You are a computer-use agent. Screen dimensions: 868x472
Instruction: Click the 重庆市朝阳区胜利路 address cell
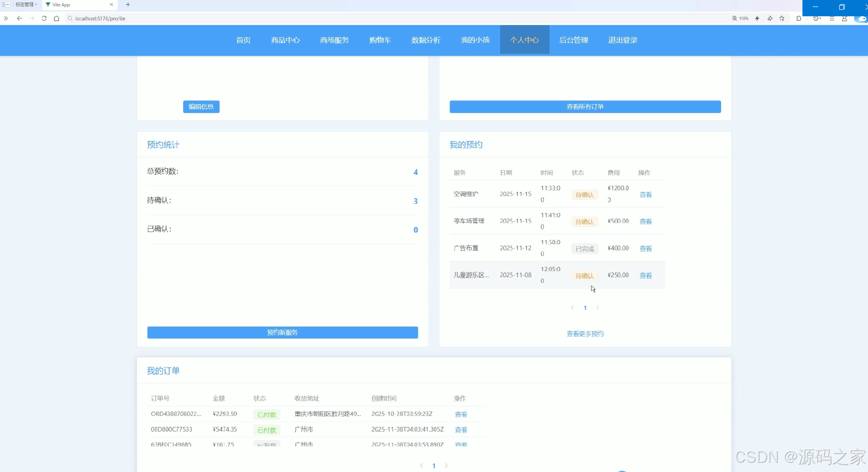click(328, 414)
